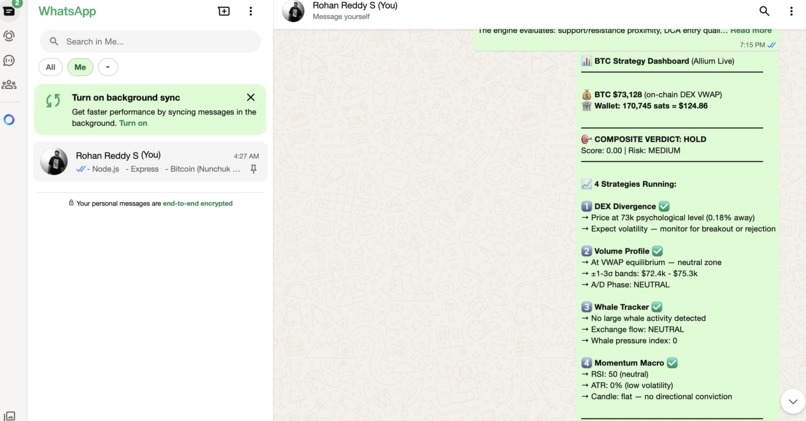
Task: Open the Rohan Reddy S (You) chat row
Action: [x=150, y=161]
